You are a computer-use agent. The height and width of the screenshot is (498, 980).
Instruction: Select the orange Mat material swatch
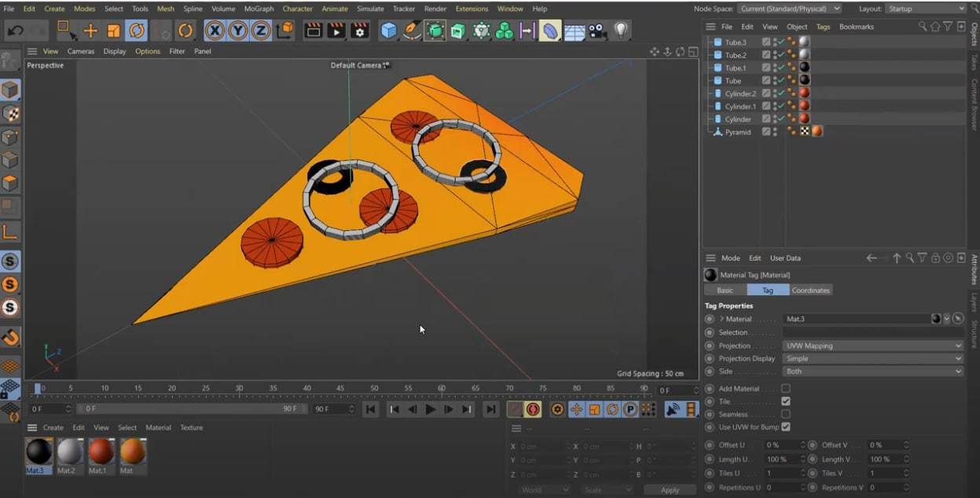pyautogui.click(x=133, y=452)
